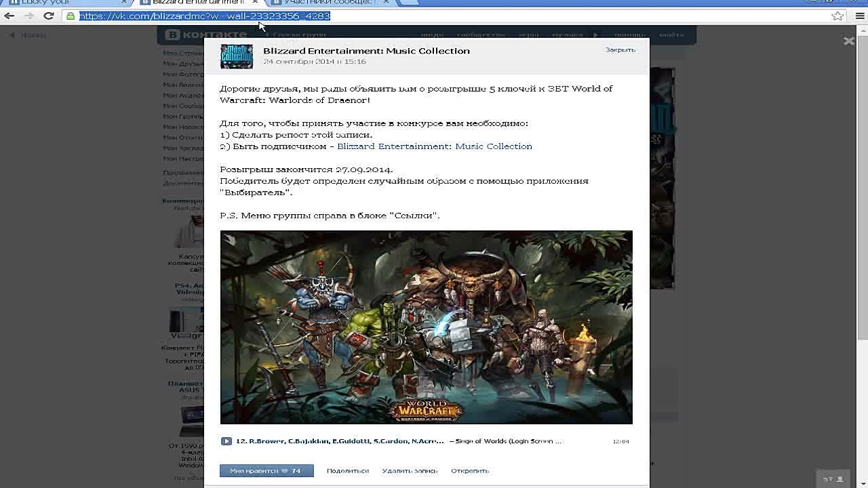Screen dimensions: 868x488
Task: Click the heart icon on the like button
Action: tap(285, 471)
